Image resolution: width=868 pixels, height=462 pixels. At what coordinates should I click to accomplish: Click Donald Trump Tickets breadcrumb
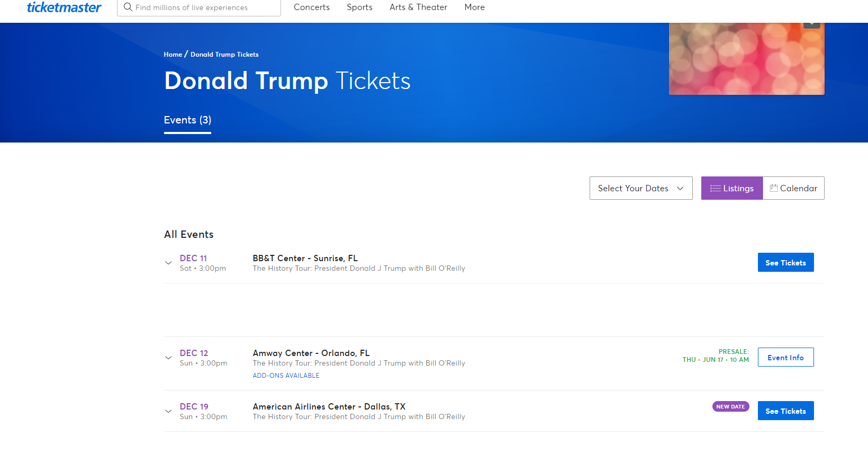(x=224, y=55)
